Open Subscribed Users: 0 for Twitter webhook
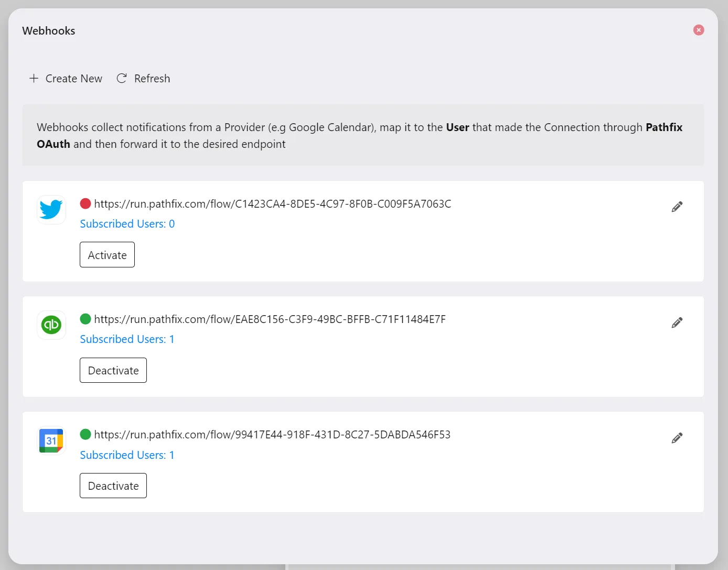The width and height of the screenshot is (728, 570). pyautogui.click(x=127, y=224)
